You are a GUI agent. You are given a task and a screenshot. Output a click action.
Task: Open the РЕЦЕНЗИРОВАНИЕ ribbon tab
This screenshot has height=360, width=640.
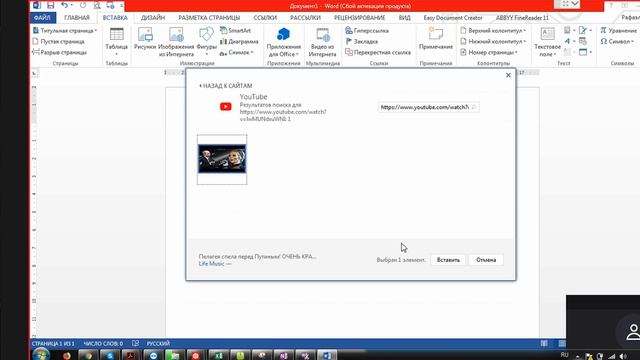[359, 18]
